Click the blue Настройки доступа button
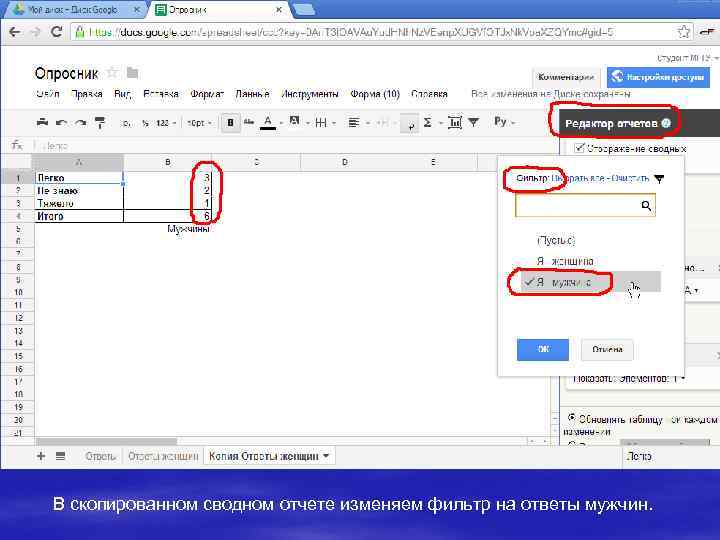 click(x=658, y=77)
